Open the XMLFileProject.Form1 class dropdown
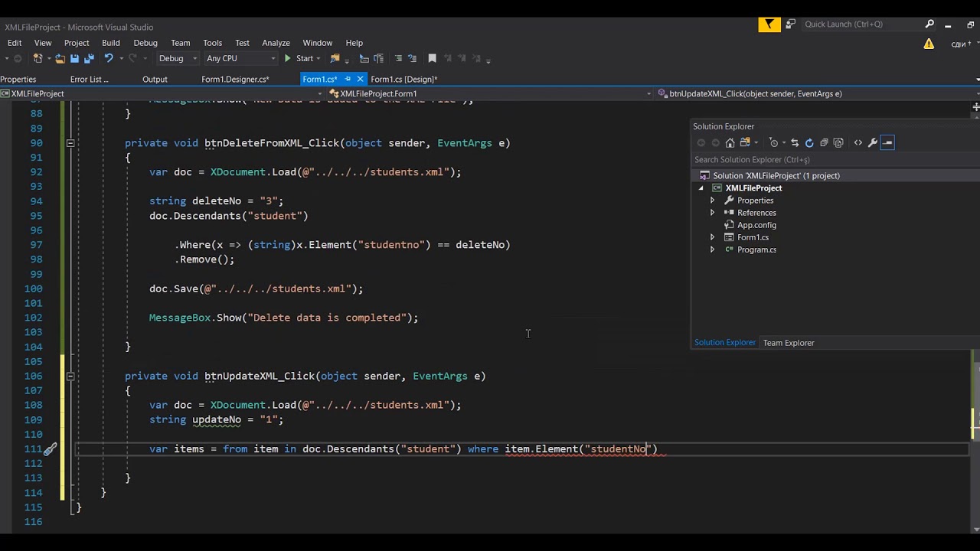 click(x=492, y=93)
